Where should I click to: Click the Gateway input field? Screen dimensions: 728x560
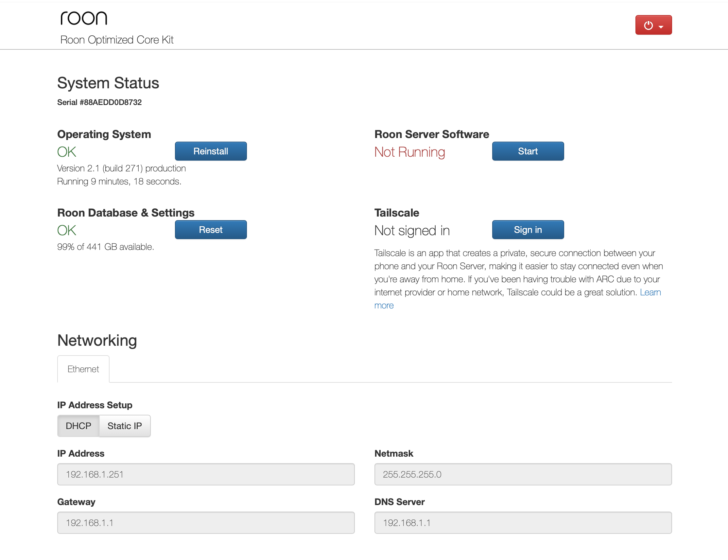[x=206, y=523]
